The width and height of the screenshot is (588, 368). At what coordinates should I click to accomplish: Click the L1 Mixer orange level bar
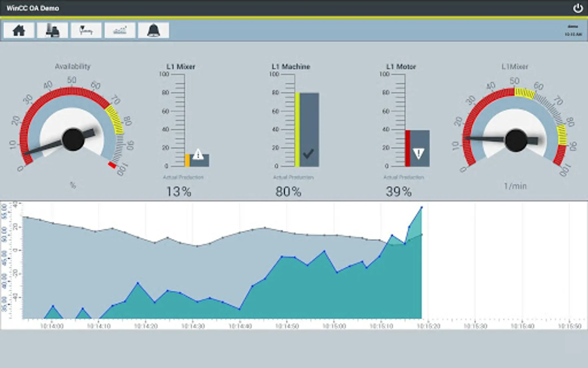pyautogui.click(x=187, y=160)
